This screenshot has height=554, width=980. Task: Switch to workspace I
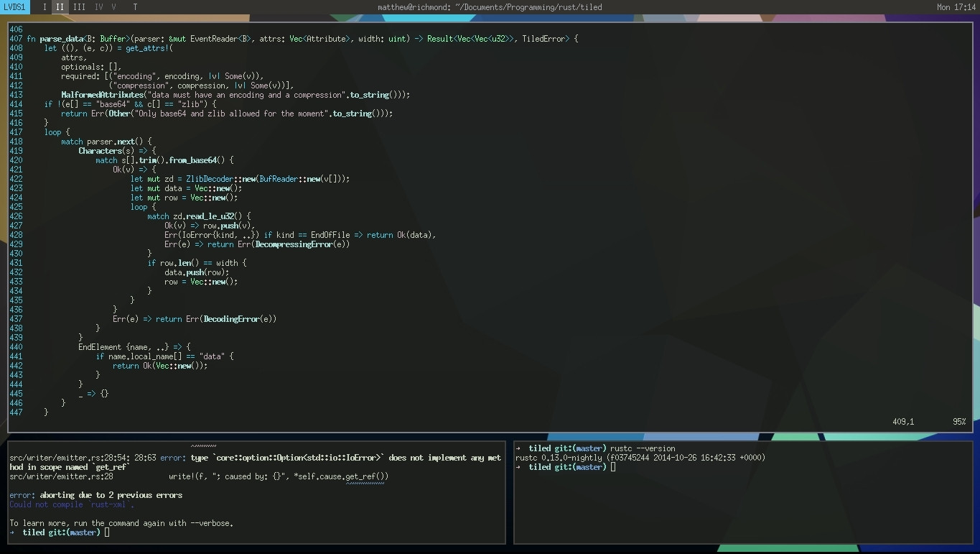[45, 7]
